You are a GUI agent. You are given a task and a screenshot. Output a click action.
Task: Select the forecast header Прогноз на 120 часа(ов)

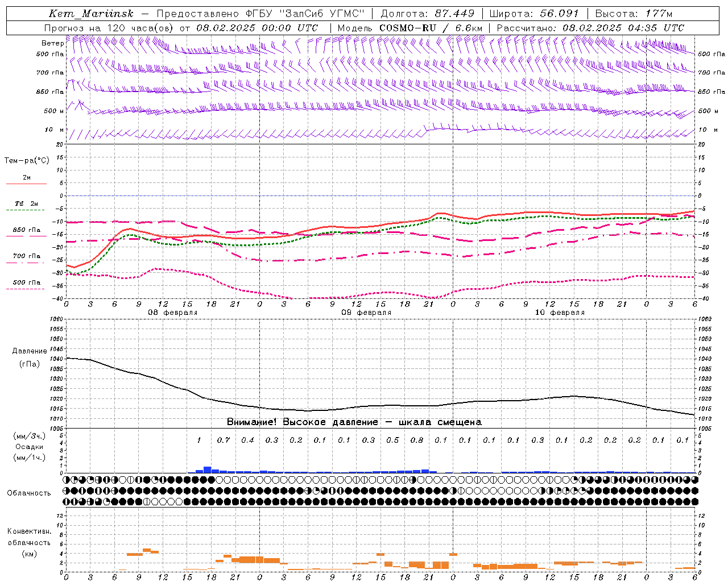pos(108,27)
